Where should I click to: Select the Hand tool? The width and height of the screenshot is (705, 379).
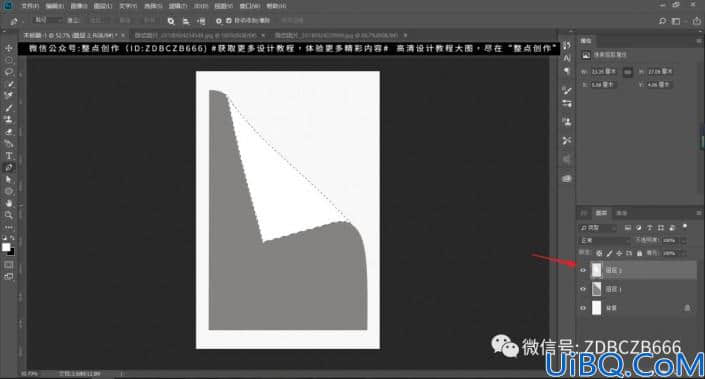tap(9, 203)
